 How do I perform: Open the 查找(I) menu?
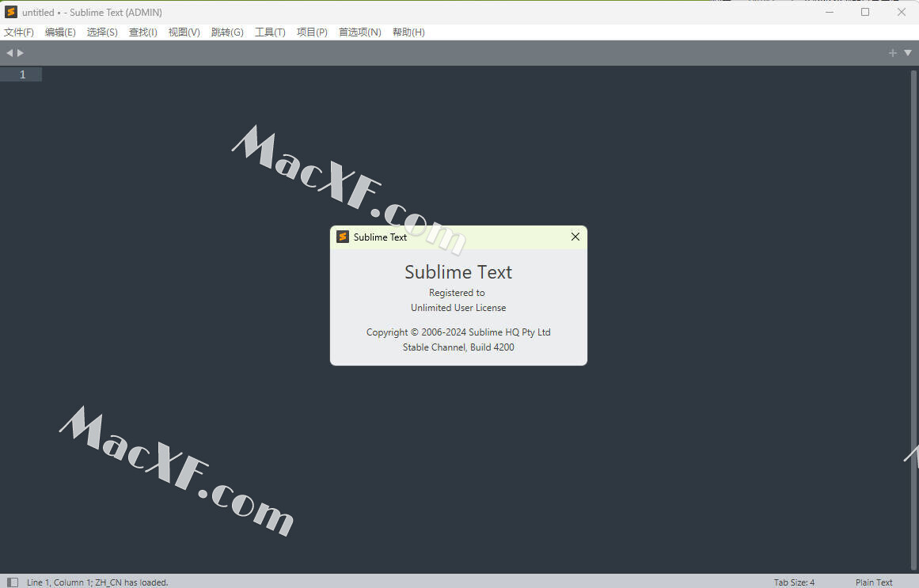[x=143, y=32]
